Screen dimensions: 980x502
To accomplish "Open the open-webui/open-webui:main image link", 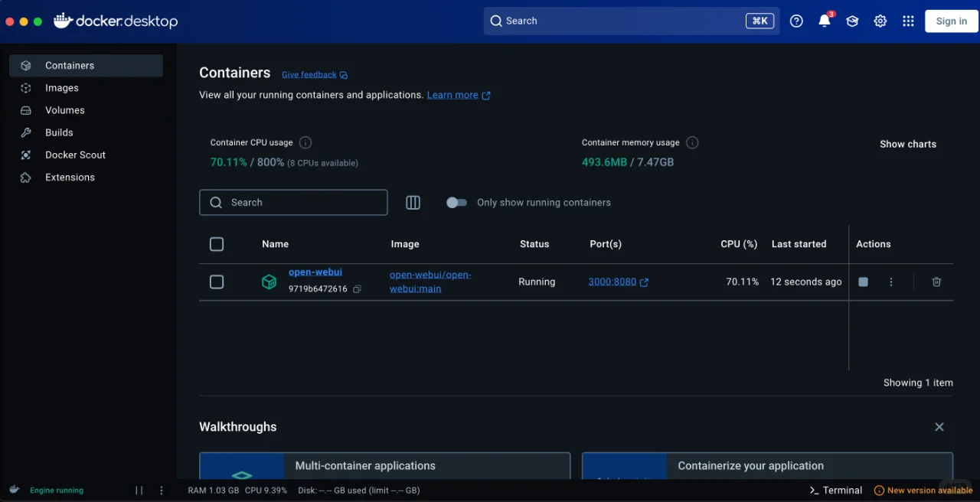I will click(430, 282).
